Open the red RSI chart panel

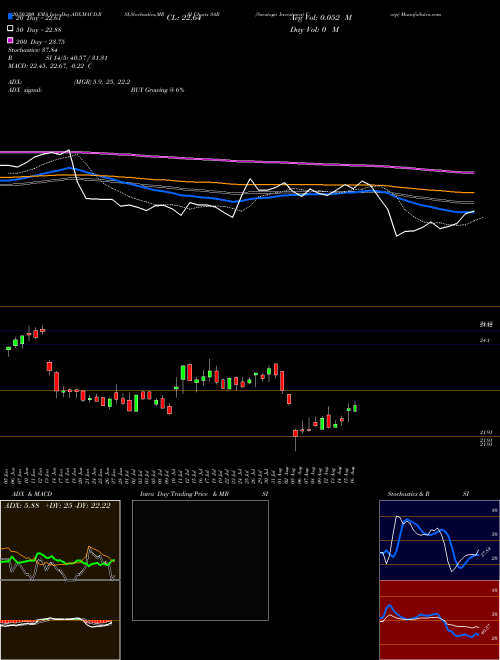pyautogui.click(x=439, y=620)
